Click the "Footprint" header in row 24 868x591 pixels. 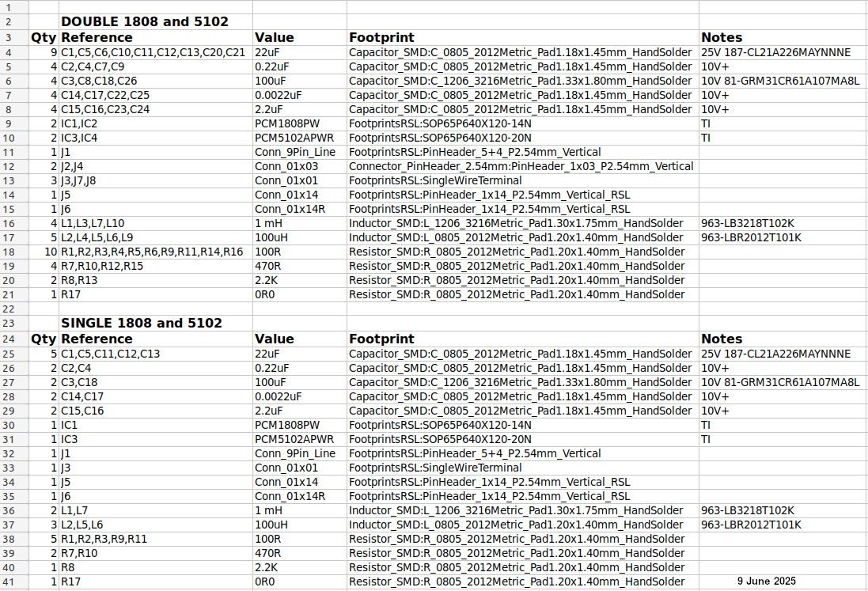[381, 339]
